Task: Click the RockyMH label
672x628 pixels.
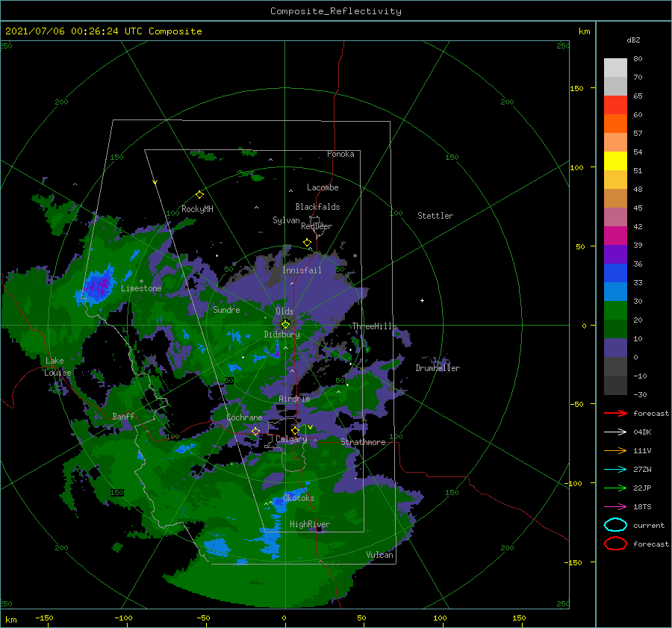Action: pos(197,209)
